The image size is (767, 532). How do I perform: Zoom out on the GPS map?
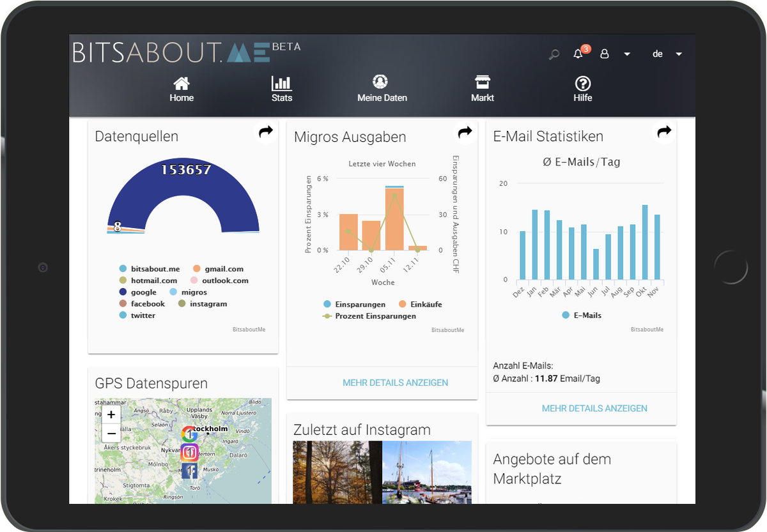pos(111,433)
